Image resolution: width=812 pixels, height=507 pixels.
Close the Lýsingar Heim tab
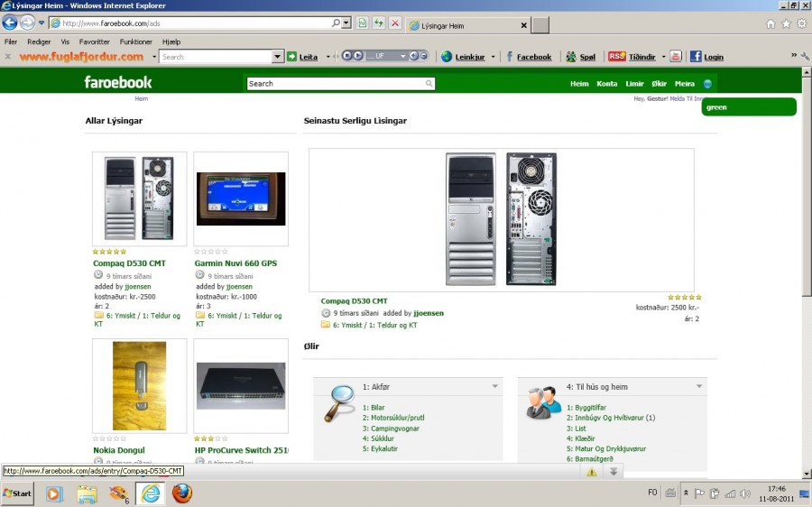click(523, 25)
